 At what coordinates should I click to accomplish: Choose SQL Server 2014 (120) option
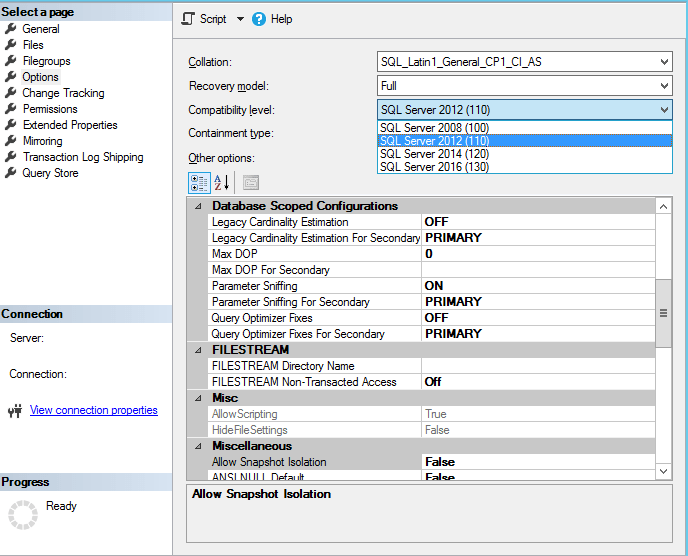[524, 154]
